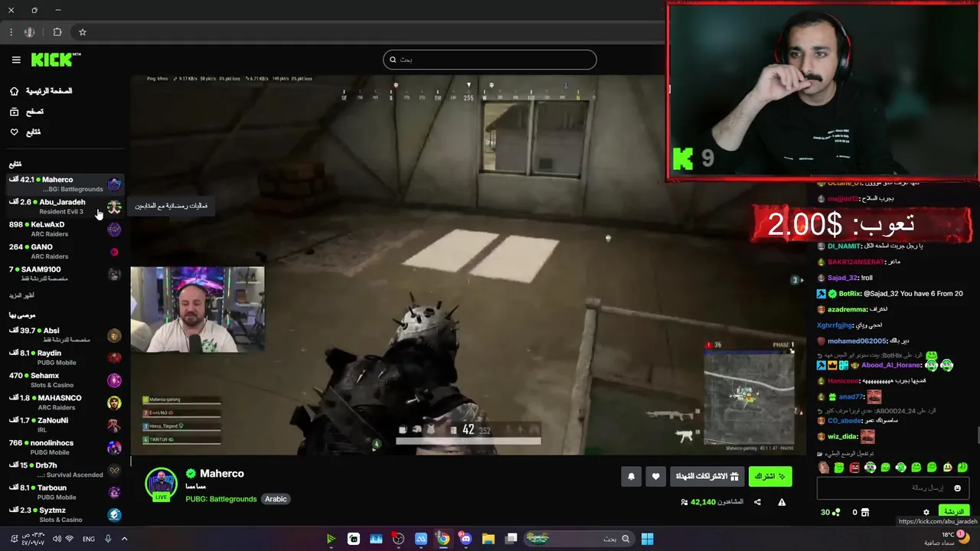Open recommended channel Raydin

click(x=65, y=357)
